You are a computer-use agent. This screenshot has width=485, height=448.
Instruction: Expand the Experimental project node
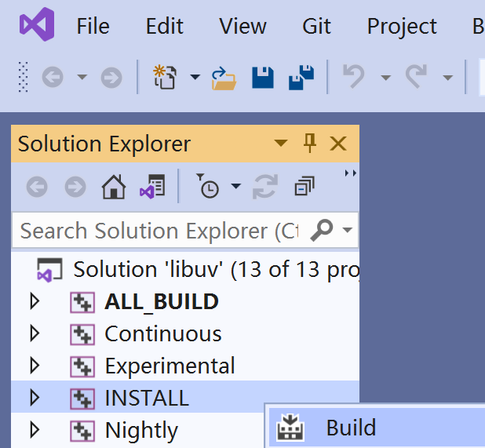[34, 366]
